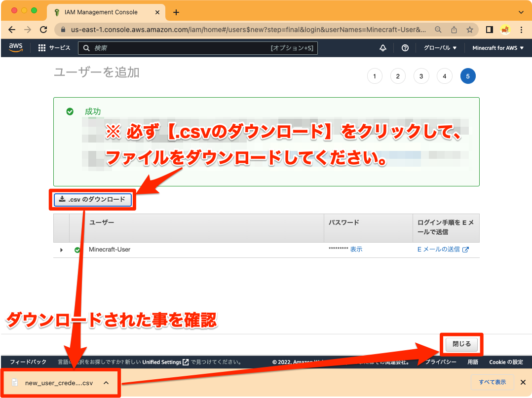The image size is (532, 398).
Task: Click 閉じる to close the wizard
Action: point(461,344)
